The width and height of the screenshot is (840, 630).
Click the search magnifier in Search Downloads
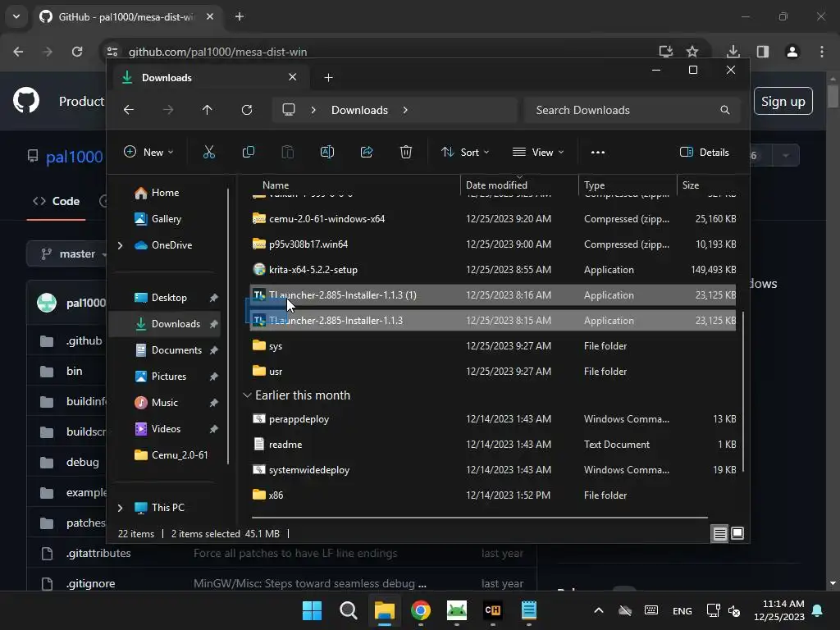[725, 110]
